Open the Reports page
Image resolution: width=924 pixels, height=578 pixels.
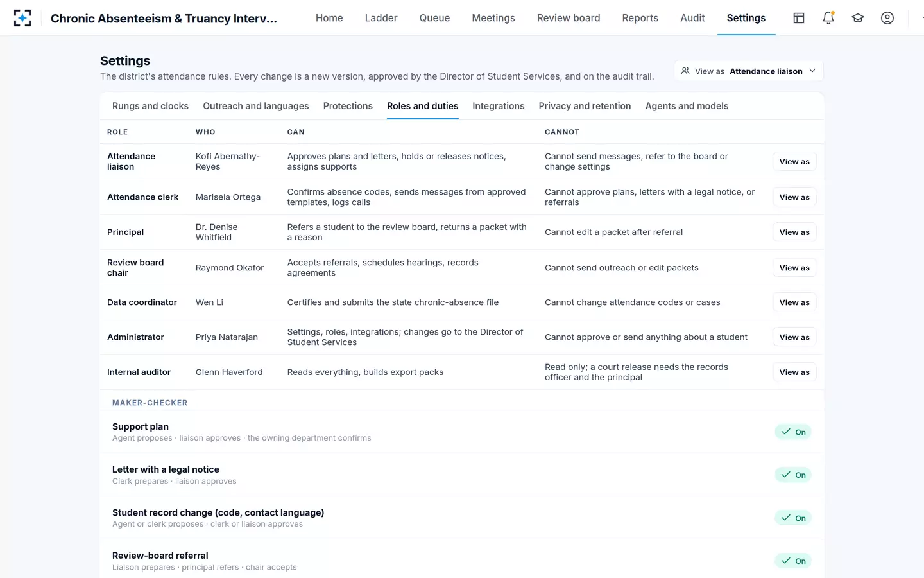coord(640,18)
